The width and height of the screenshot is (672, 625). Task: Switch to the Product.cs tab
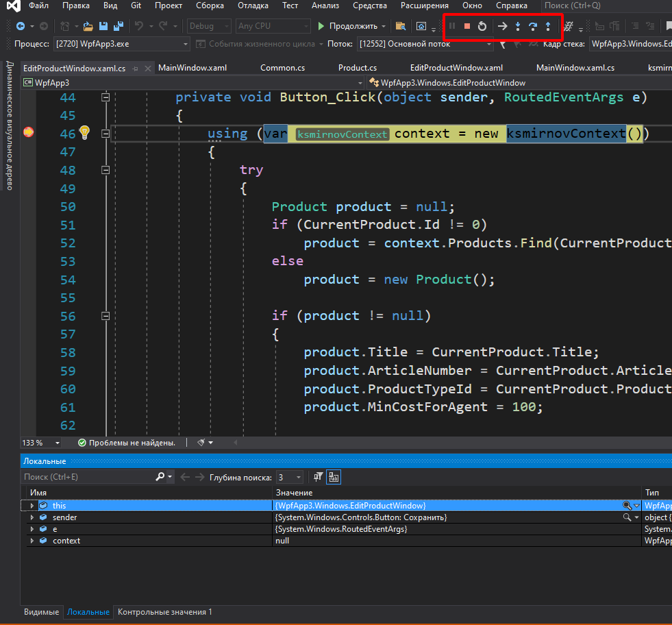(357, 68)
